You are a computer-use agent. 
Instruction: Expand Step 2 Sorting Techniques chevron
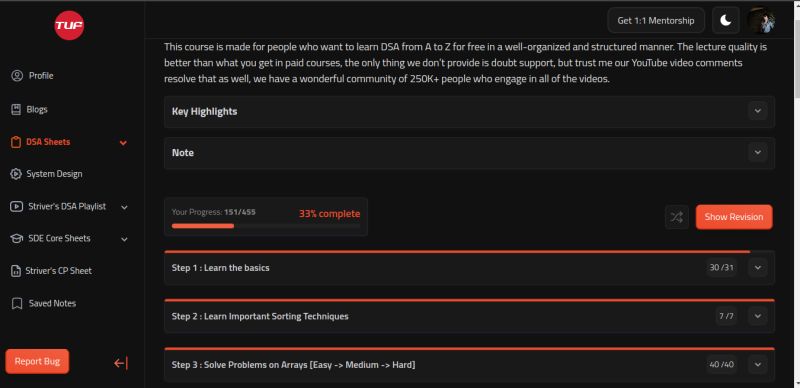point(757,316)
